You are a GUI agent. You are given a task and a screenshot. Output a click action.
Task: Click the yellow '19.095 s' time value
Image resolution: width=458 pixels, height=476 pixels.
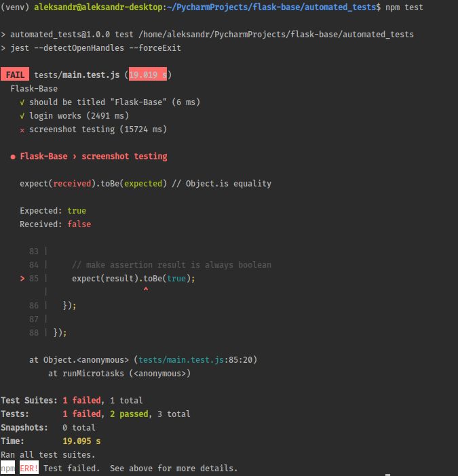[x=81, y=441]
